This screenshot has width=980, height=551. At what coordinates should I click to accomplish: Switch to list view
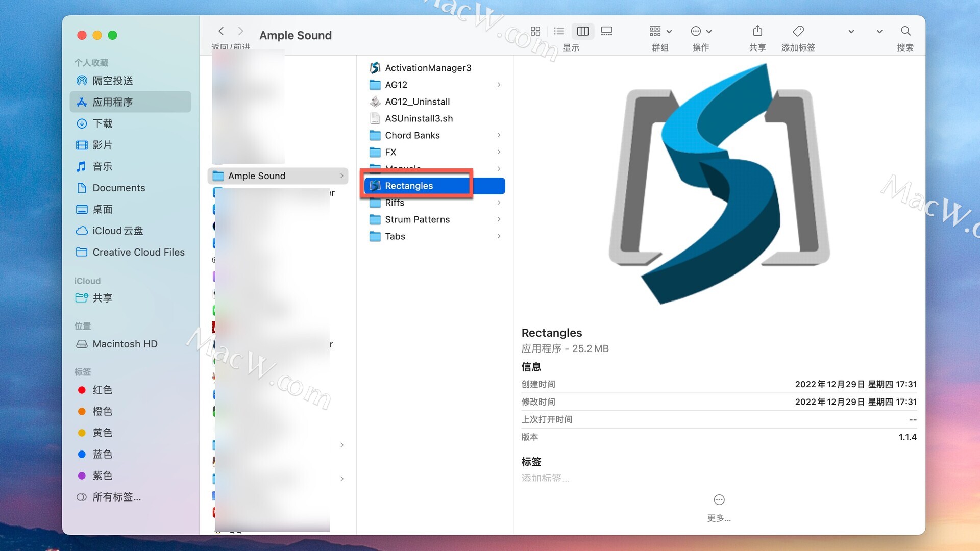[x=559, y=31]
